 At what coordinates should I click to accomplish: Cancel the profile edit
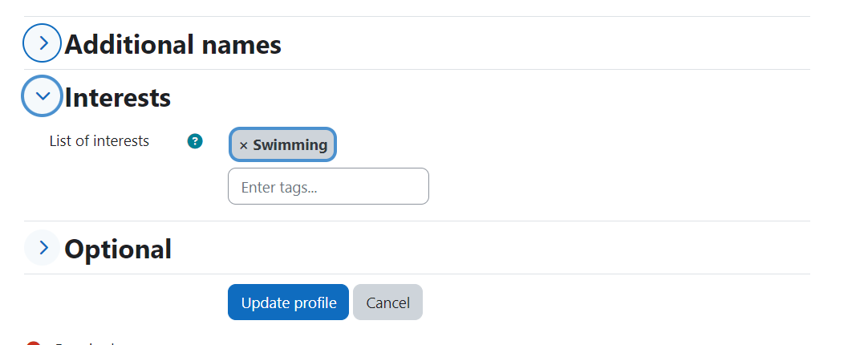(388, 302)
